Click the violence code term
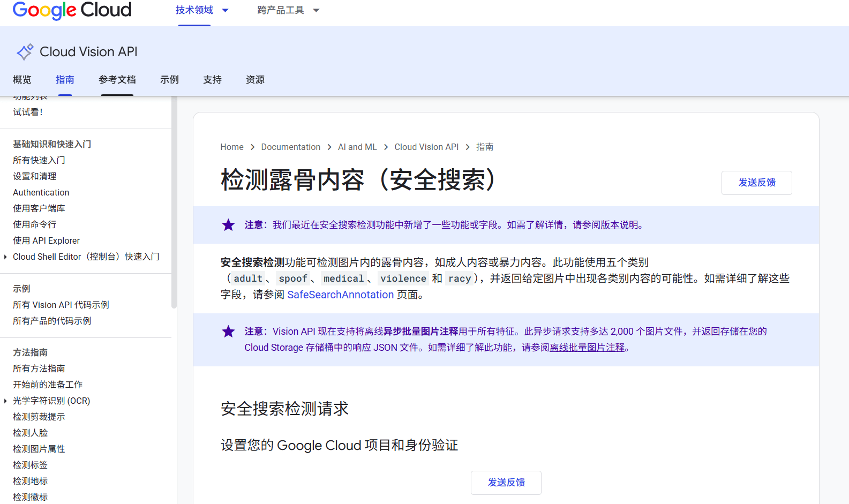This screenshot has width=849, height=504. [403, 279]
